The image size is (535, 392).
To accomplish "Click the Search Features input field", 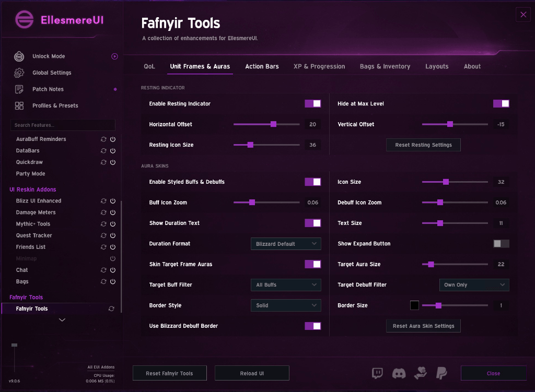I will point(63,125).
